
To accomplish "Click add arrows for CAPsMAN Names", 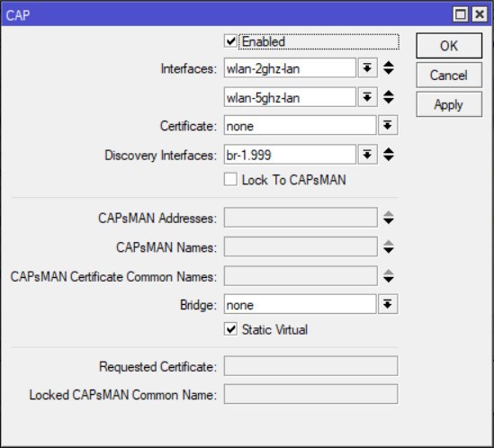I will (x=389, y=246).
